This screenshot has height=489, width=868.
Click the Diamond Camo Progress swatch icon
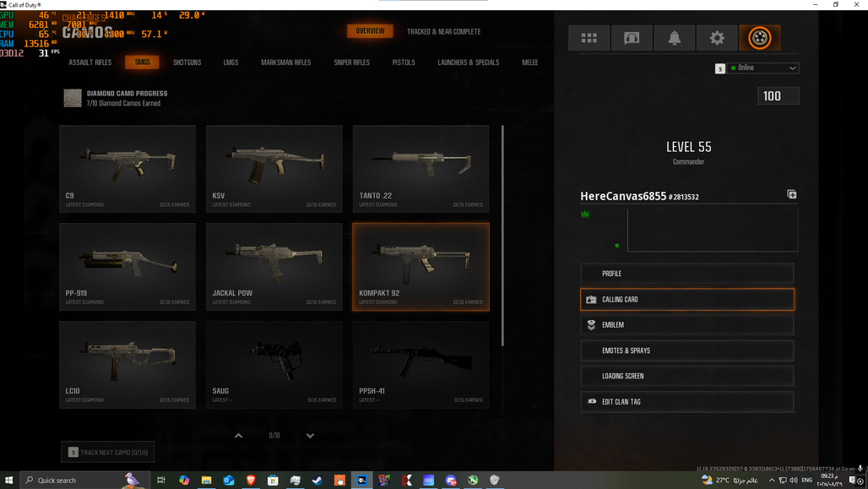click(73, 98)
